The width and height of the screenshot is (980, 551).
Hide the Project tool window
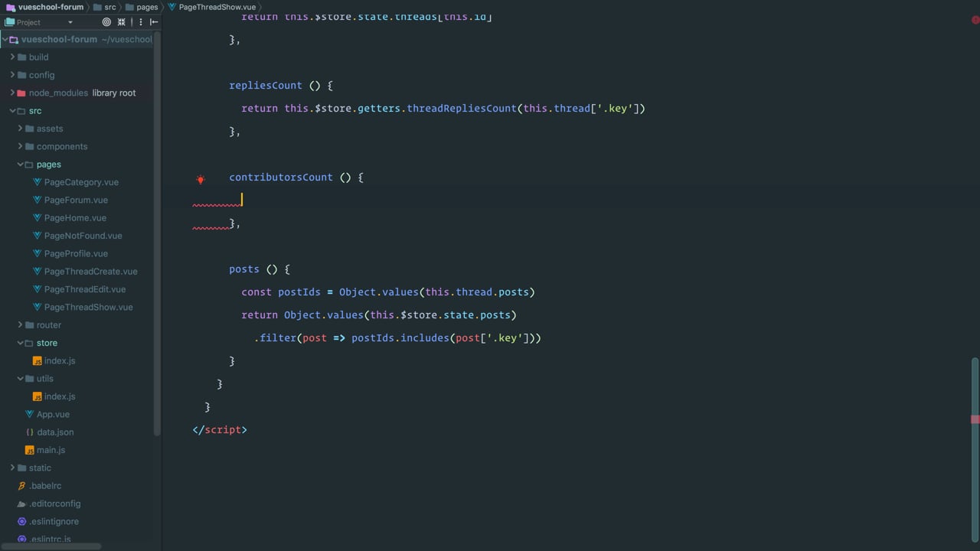154,22
